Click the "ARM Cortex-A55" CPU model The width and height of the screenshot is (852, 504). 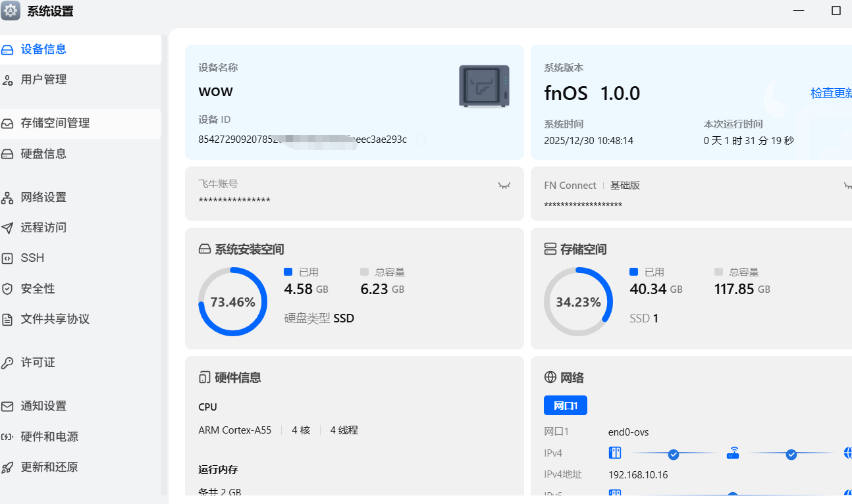pyautogui.click(x=235, y=430)
